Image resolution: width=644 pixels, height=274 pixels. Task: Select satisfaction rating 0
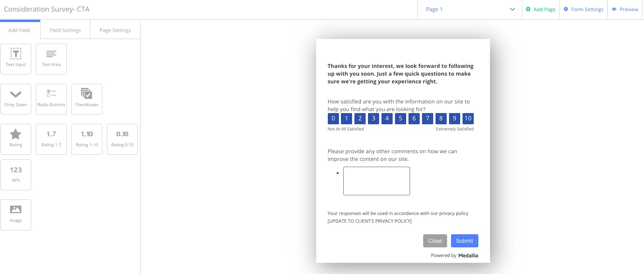point(333,118)
